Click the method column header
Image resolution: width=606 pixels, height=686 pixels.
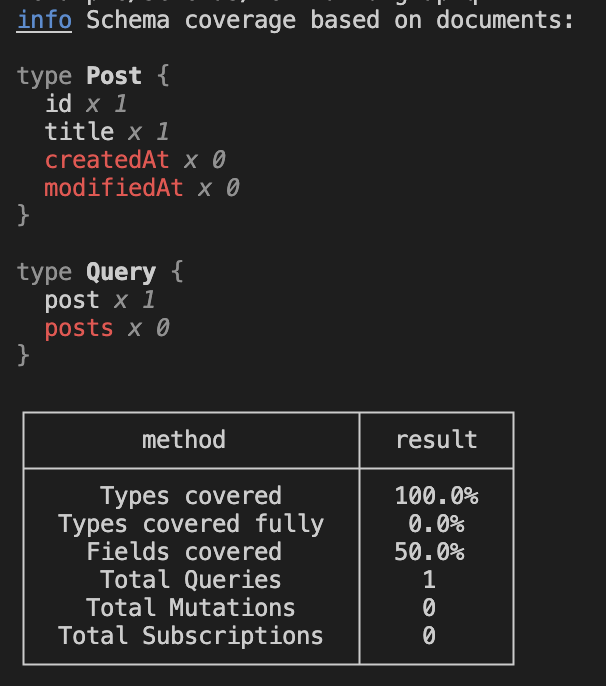[184, 439]
